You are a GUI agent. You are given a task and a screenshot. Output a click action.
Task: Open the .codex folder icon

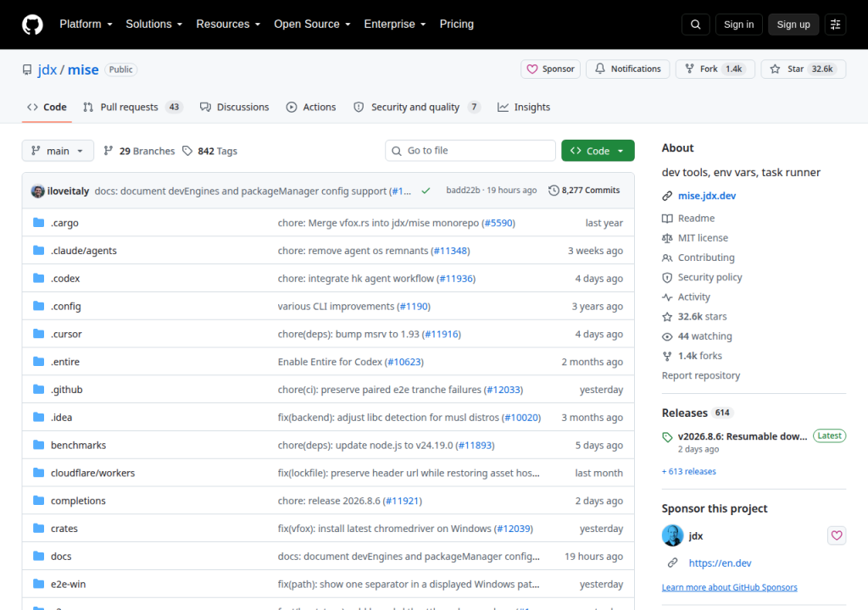(38, 278)
